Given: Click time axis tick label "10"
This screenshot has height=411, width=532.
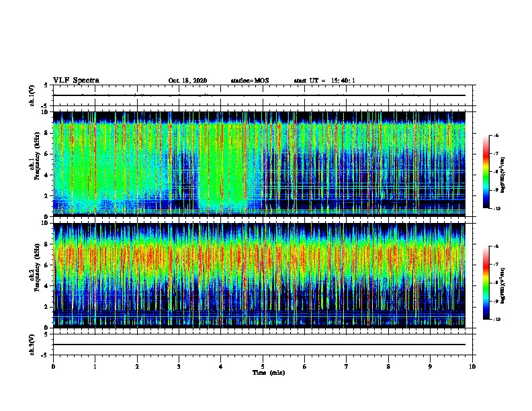Looking at the screenshot, I should pos(472,367).
